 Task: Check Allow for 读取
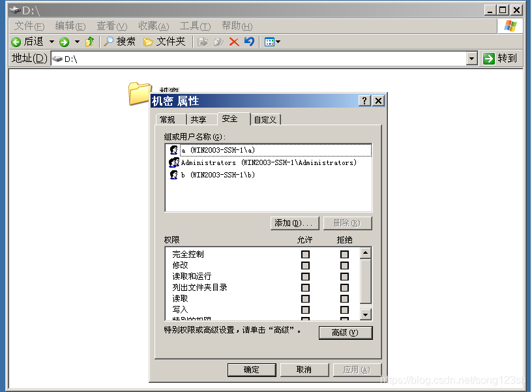[305, 299]
